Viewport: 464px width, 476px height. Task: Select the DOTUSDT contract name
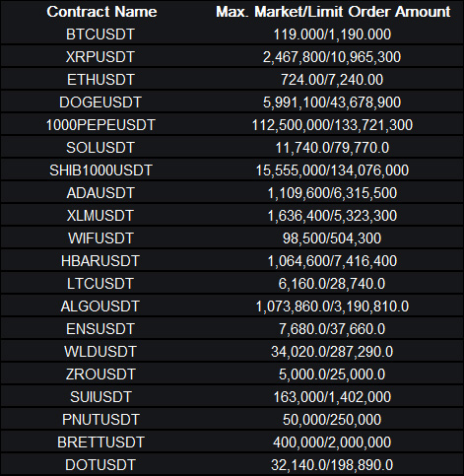[100, 465]
